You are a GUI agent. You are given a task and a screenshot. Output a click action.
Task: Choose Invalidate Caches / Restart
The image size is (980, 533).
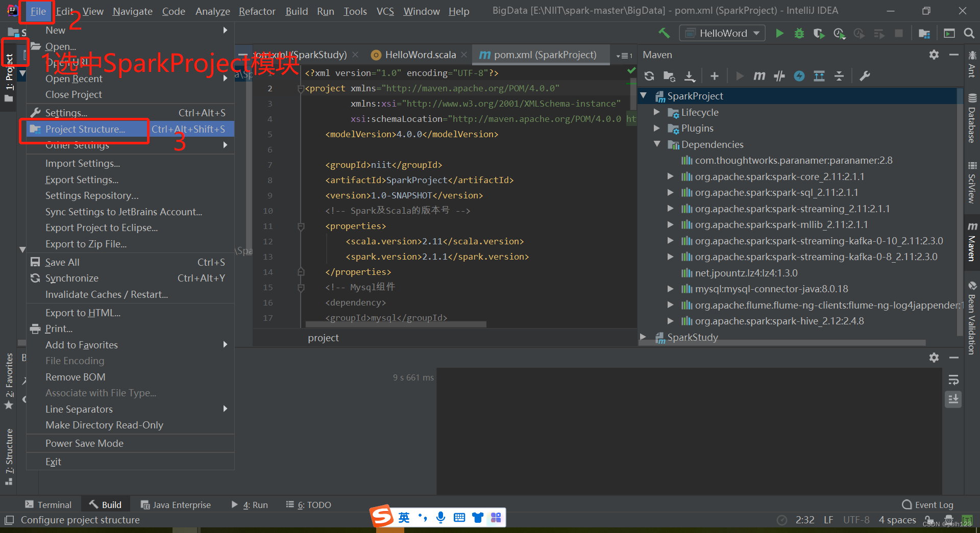(x=130, y=294)
